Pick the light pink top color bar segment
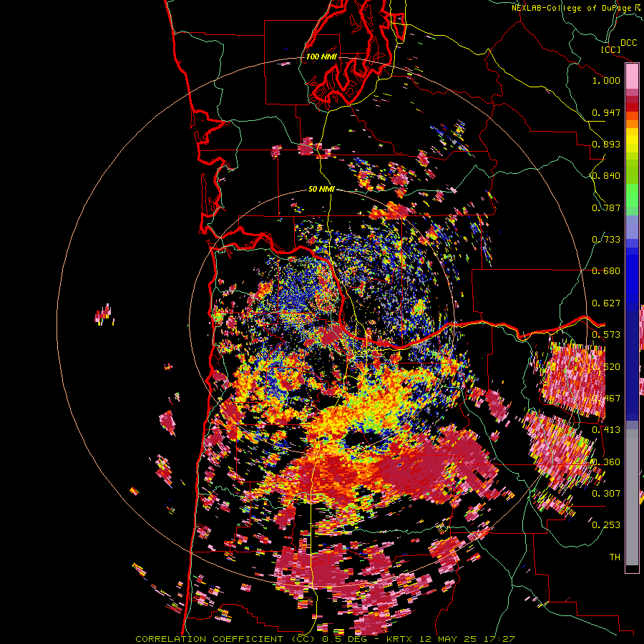The height and width of the screenshot is (644, 644). 632,77
